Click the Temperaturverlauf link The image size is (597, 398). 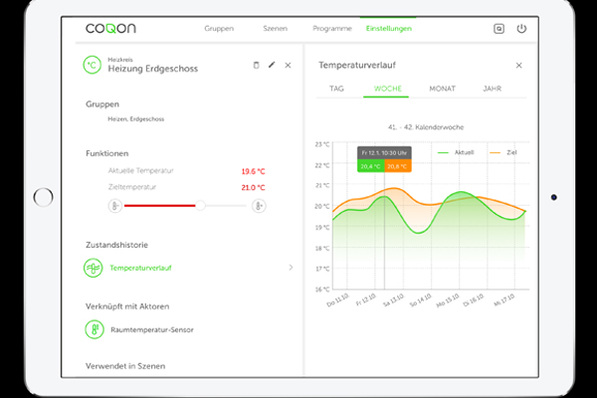(x=140, y=268)
